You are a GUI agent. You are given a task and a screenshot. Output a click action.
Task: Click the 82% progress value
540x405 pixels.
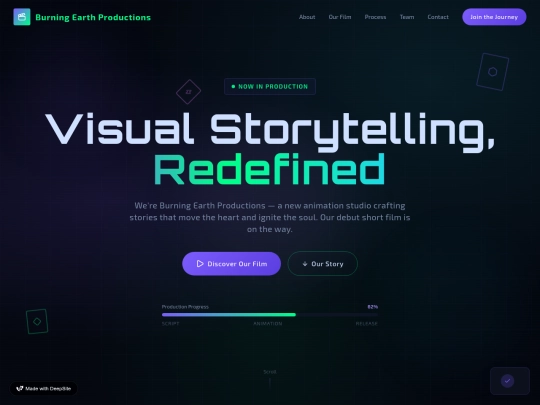(x=373, y=307)
